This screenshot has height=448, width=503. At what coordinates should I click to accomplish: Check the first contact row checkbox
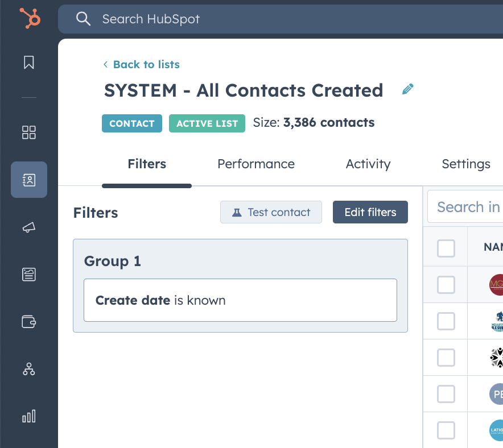pos(446,285)
